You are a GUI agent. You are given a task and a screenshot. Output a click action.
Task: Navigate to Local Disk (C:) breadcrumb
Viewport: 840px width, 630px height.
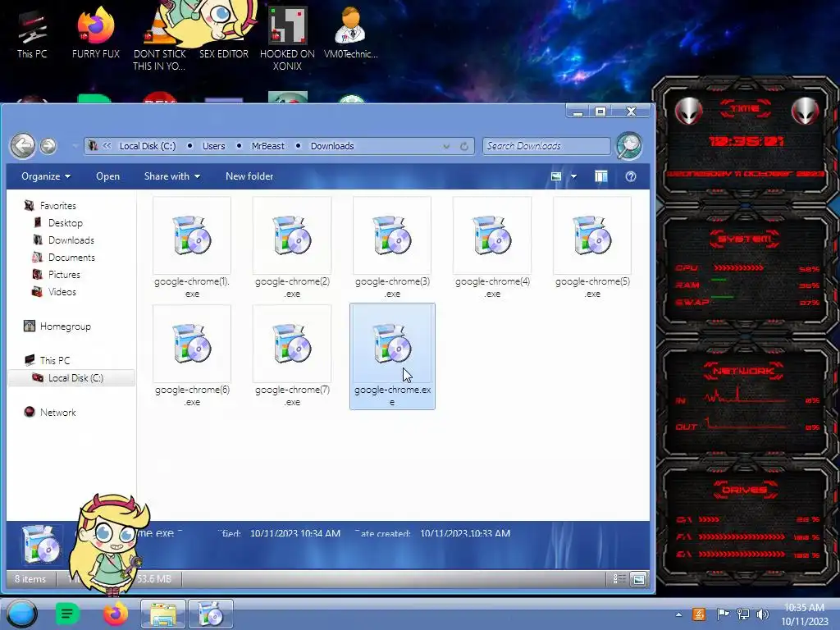pos(148,146)
